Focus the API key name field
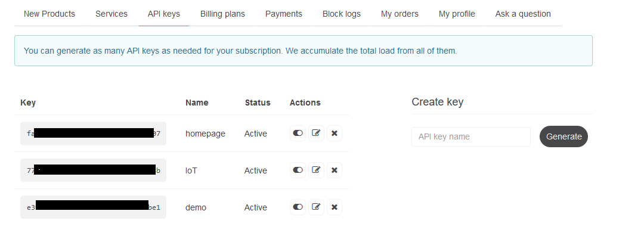 (470, 136)
